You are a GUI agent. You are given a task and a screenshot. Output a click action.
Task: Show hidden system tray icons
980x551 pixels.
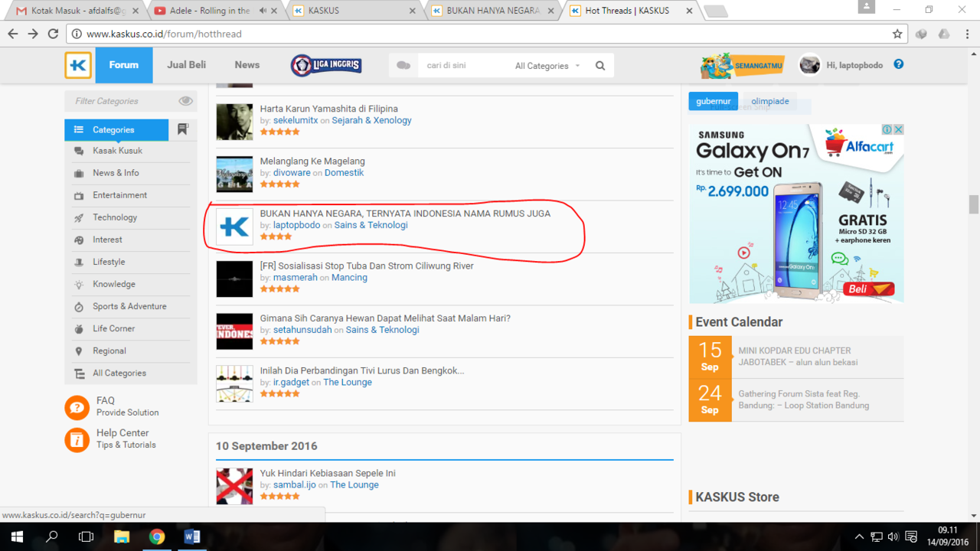(859, 536)
